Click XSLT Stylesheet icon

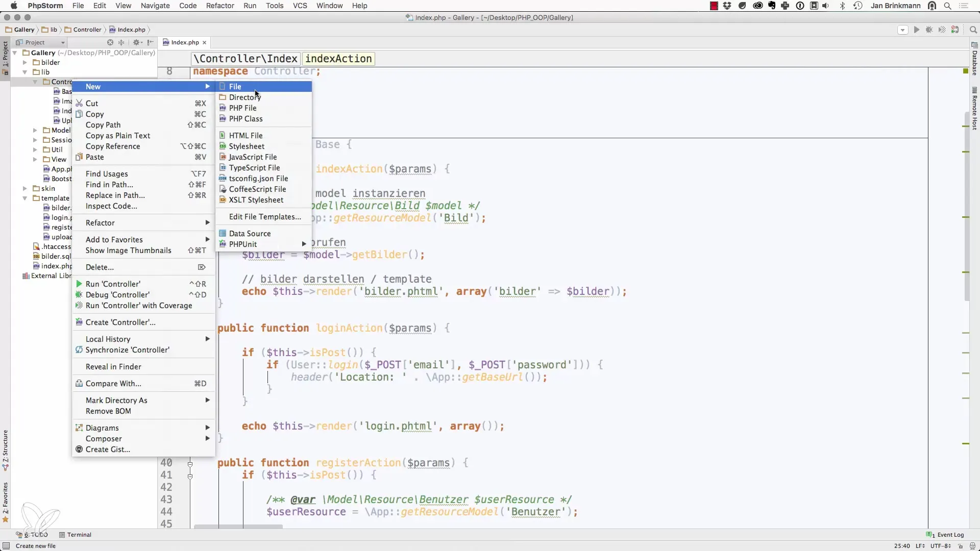(223, 200)
